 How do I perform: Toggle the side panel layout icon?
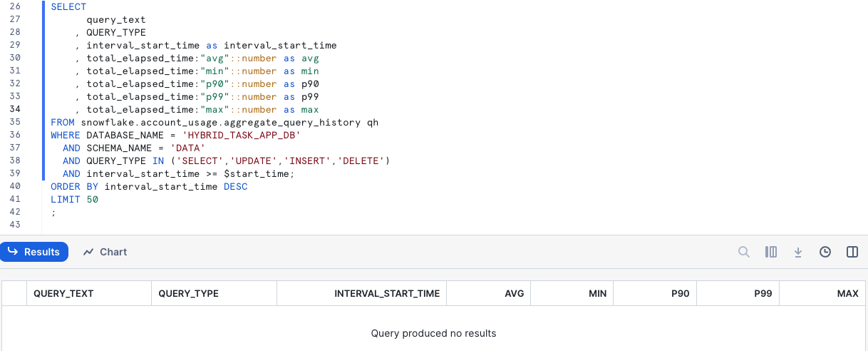pyautogui.click(x=852, y=252)
